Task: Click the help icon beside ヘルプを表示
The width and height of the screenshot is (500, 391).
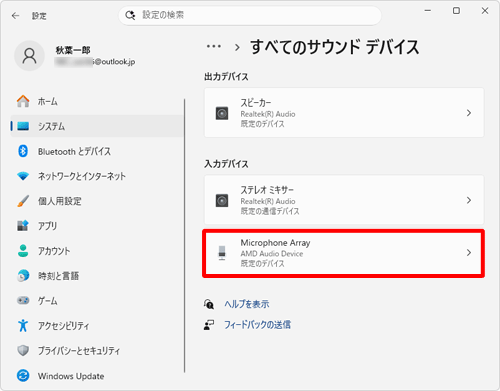Action: (209, 304)
